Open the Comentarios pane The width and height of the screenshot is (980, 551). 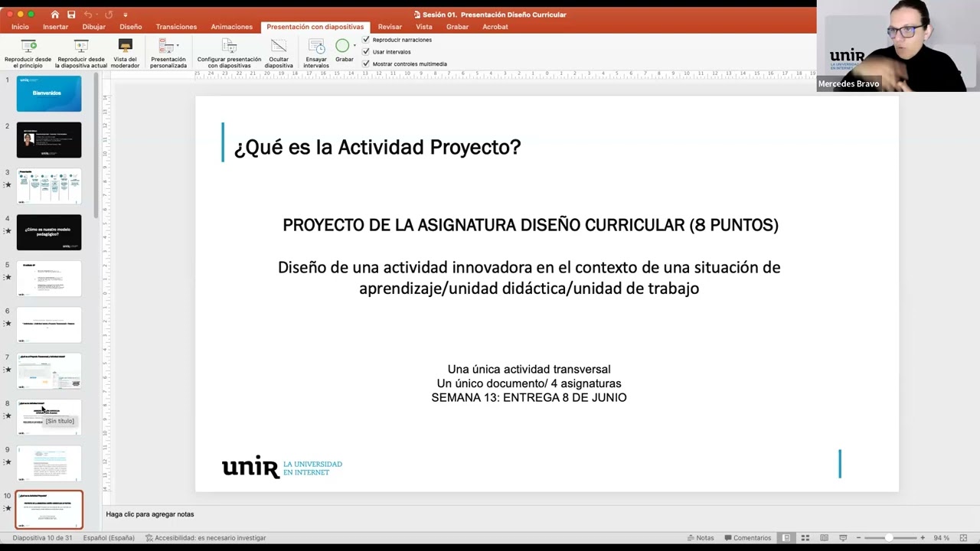pos(747,538)
